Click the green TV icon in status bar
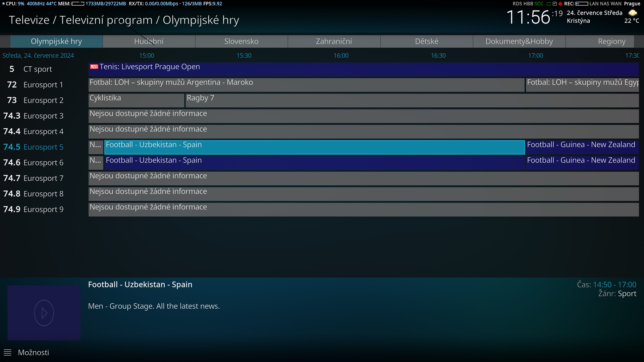This screenshot has width=644, height=362. click(549, 4)
